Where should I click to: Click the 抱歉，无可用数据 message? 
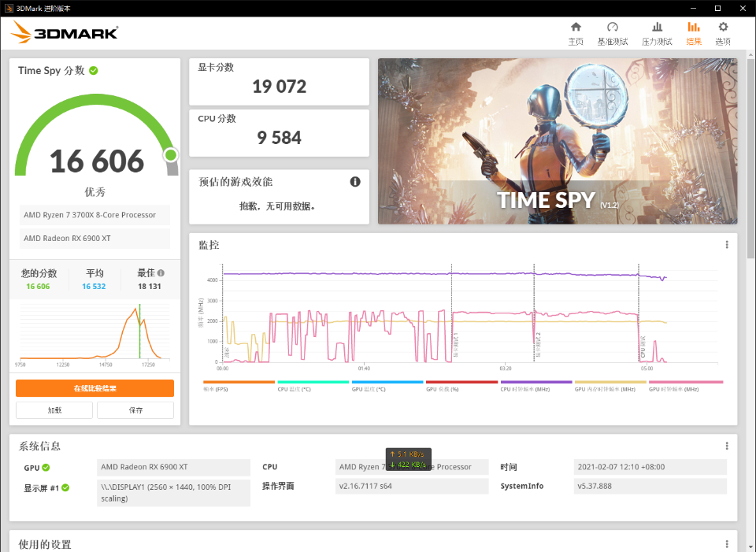(278, 206)
